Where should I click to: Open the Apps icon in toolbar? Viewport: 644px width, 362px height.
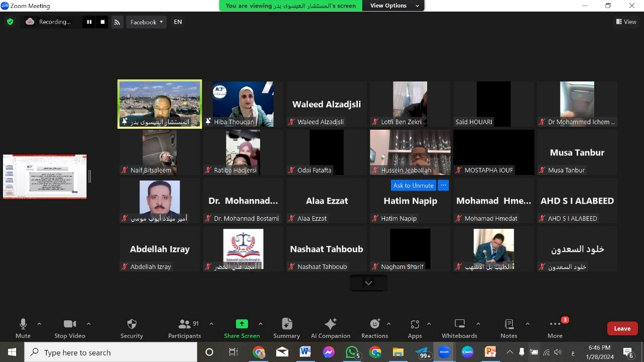point(415,324)
